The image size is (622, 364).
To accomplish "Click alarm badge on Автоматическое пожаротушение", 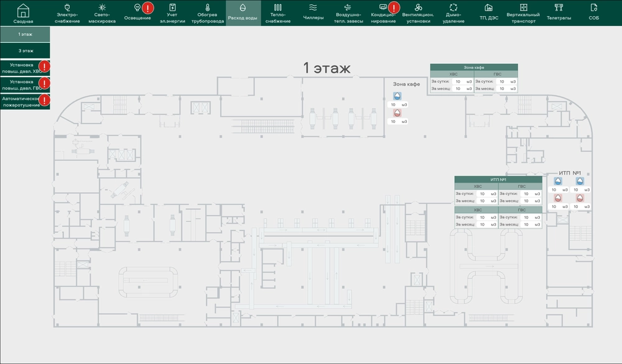I will (44, 100).
